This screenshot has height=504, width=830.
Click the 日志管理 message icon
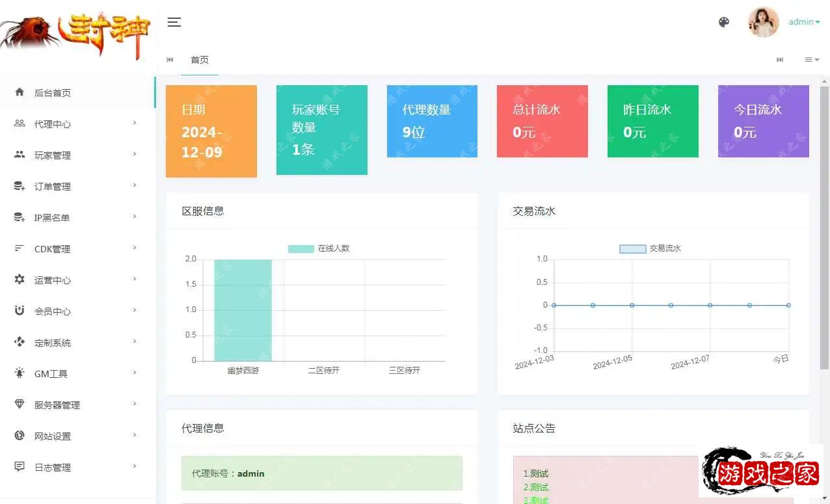tap(20, 467)
